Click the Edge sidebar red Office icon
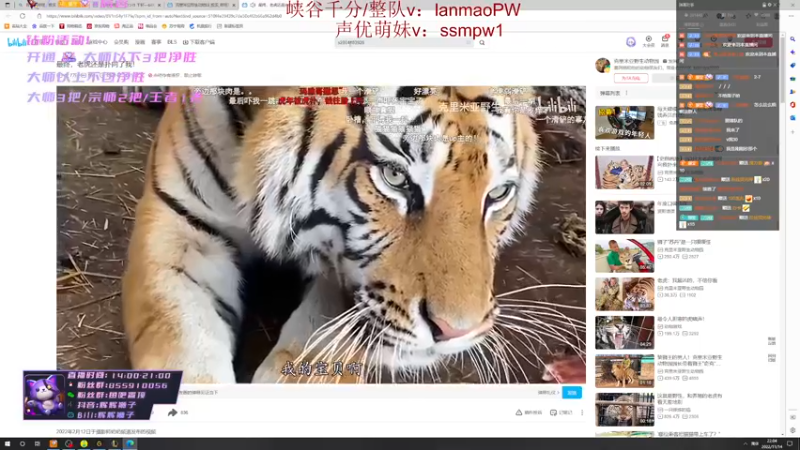 tap(792, 105)
